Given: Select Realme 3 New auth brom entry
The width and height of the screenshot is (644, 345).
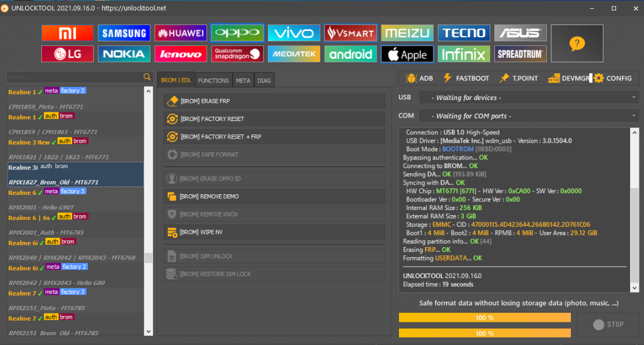Looking at the screenshot, I should point(76,150).
